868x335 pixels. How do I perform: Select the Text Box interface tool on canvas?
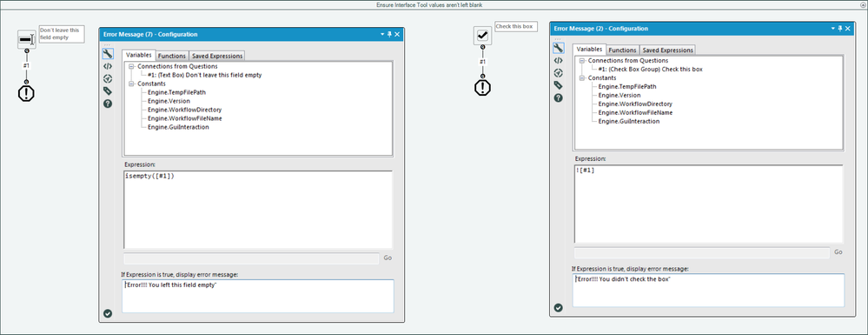coord(27,39)
